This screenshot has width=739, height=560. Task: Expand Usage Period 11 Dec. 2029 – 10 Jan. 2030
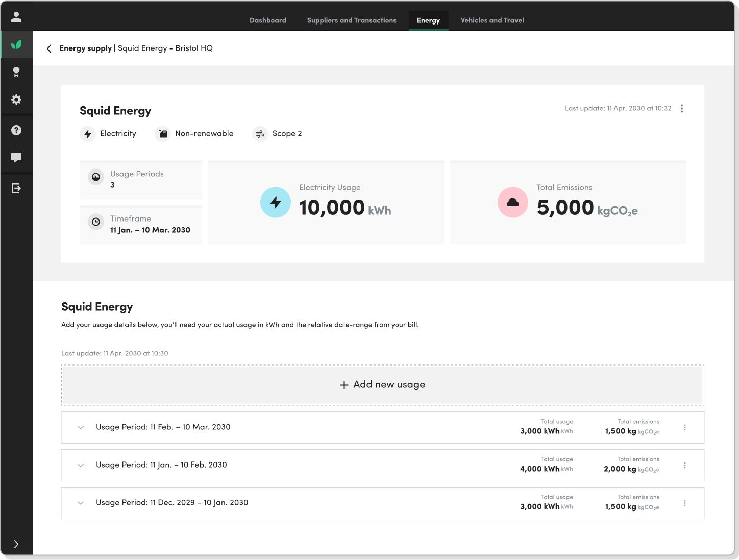(81, 503)
